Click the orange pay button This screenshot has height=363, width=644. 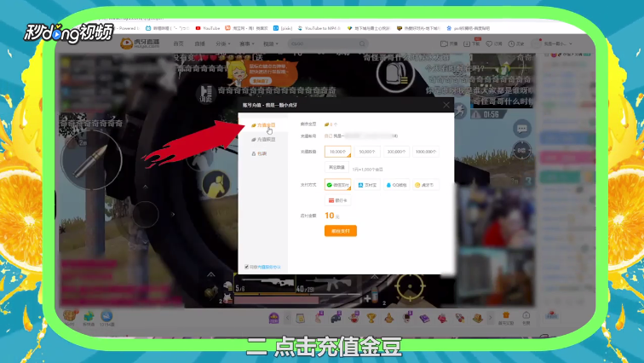pyautogui.click(x=341, y=231)
